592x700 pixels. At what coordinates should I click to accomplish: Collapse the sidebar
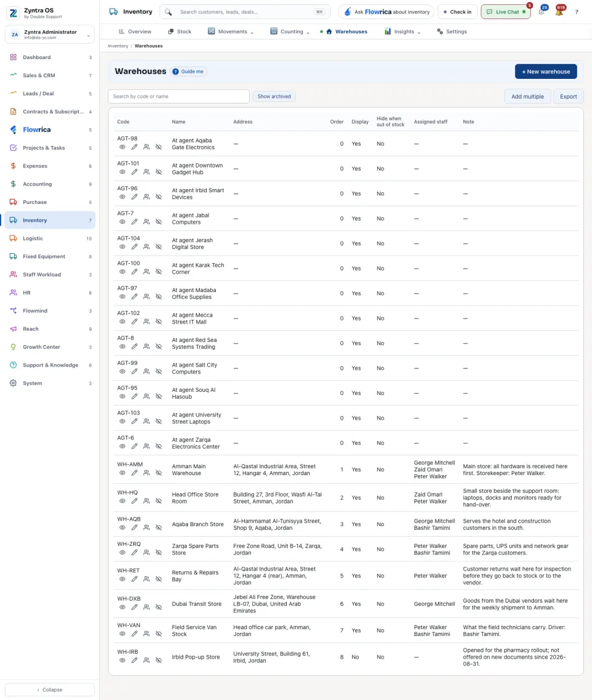coord(49,690)
